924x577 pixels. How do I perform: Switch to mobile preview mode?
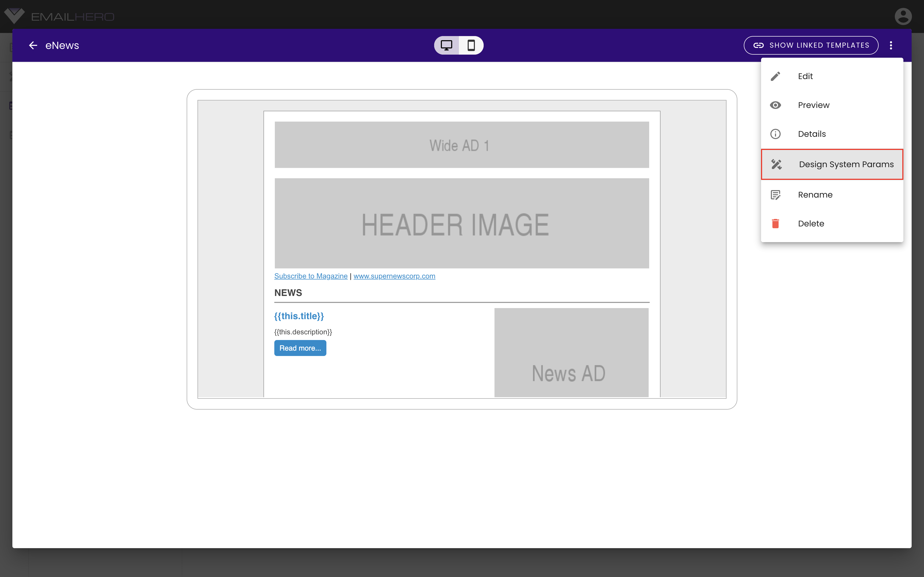(471, 45)
